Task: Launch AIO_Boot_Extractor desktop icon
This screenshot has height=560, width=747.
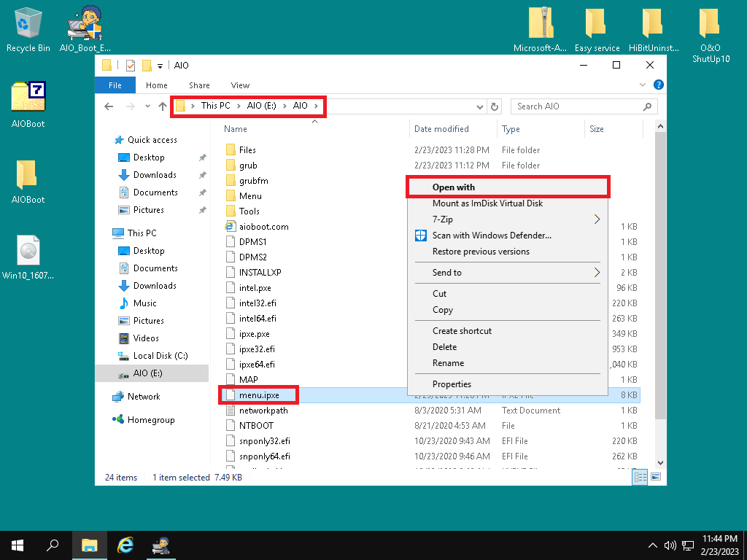Action: click(84, 25)
